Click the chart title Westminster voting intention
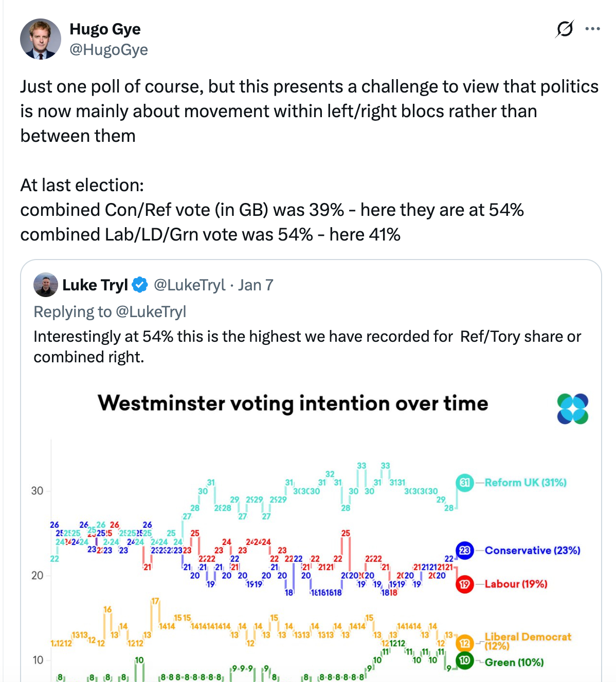The width and height of the screenshot is (616, 682). coord(293,403)
